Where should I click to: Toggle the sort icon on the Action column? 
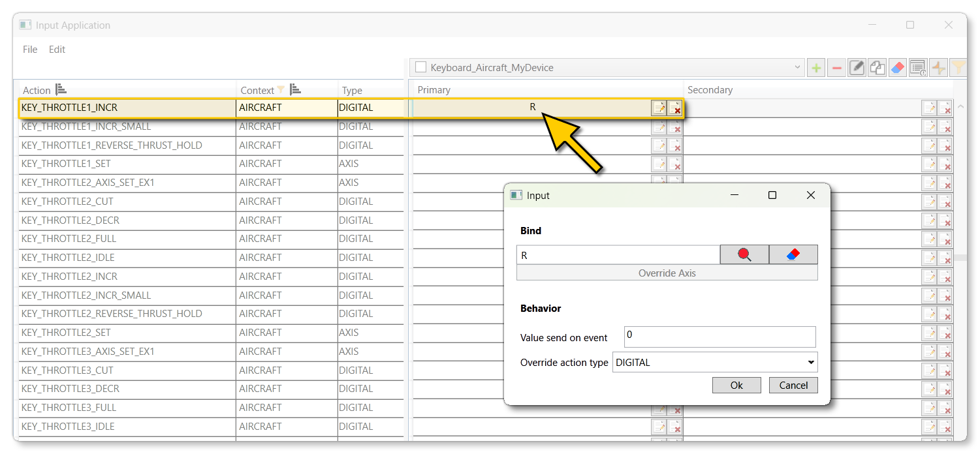(x=59, y=89)
